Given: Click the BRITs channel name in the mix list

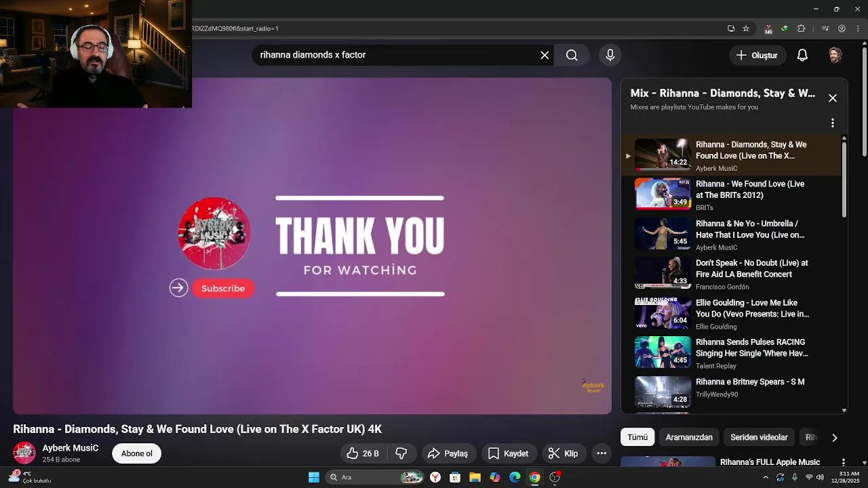Looking at the screenshot, I should click(x=704, y=207).
